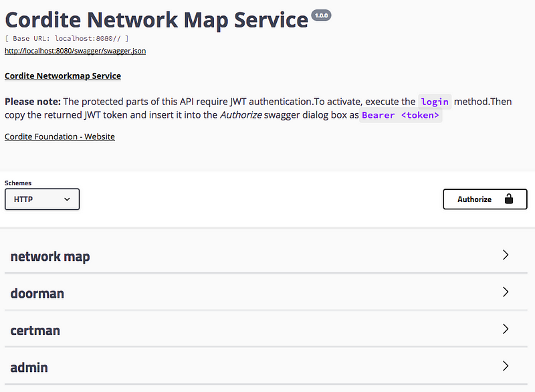This screenshot has width=535, height=392.
Task: Open the swagger.json URL link
Action: 75,51
